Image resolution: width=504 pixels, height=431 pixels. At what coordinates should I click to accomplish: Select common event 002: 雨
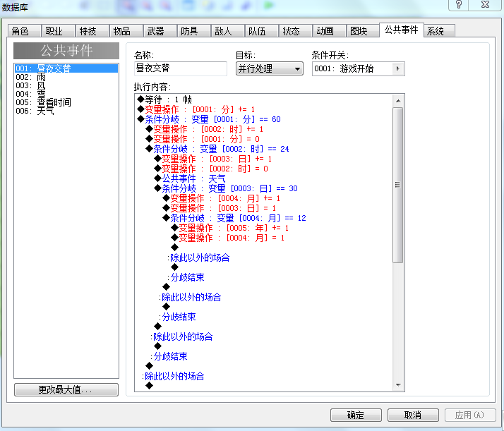66,77
